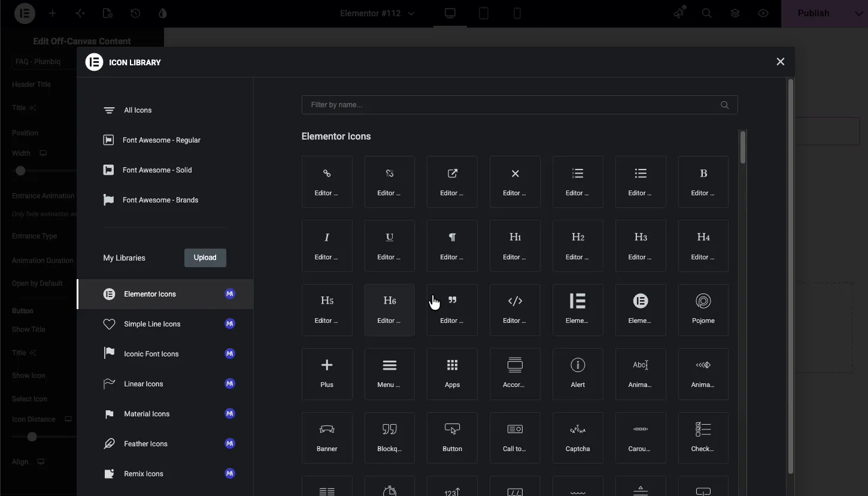Click the Publish button
Image resolution: width=868 pixels, height=496 pixels.
pyautogui.click(x=814, y=13)
